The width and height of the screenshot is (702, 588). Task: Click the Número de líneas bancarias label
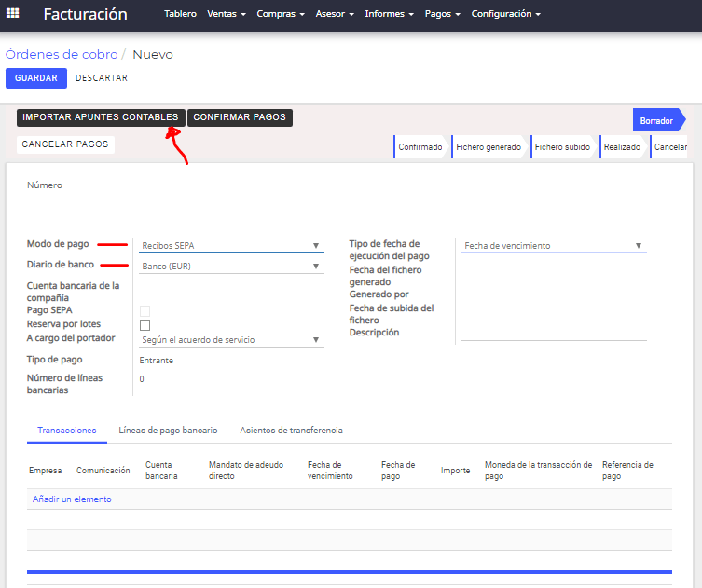tap(64, 384)
